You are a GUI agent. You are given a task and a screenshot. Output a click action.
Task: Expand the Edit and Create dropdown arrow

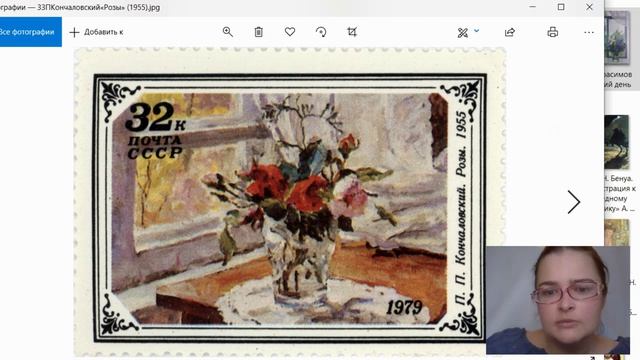(476, 31)
